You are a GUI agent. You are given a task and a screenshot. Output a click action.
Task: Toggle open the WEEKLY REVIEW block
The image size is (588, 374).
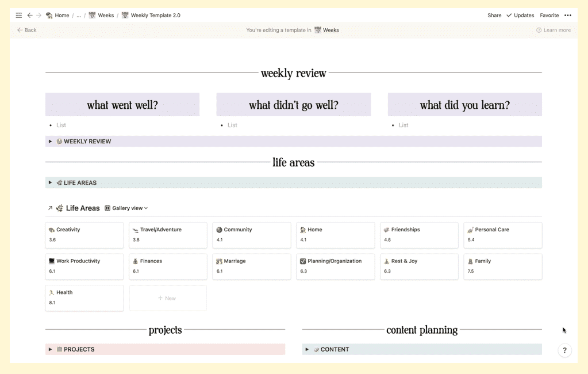click(x=49, y=141)
